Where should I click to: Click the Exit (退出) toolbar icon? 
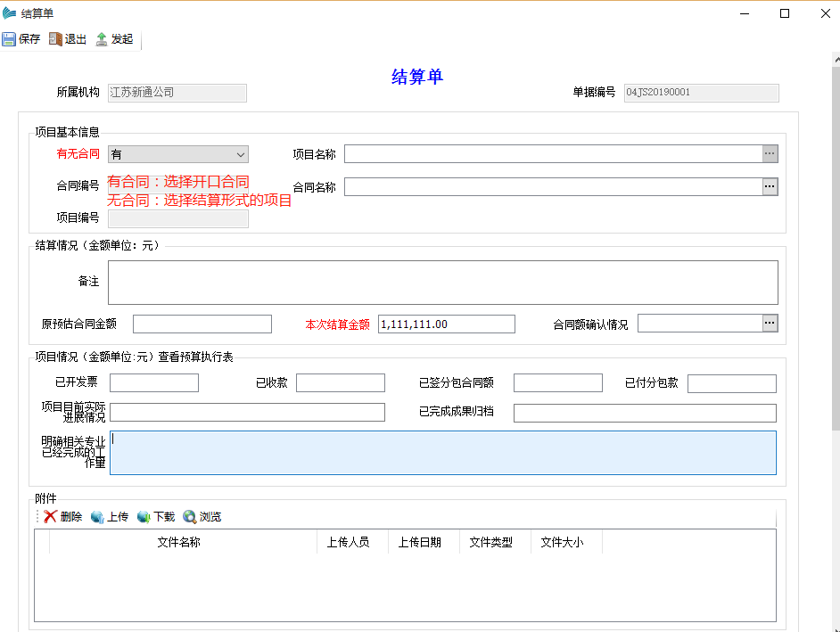56,39
